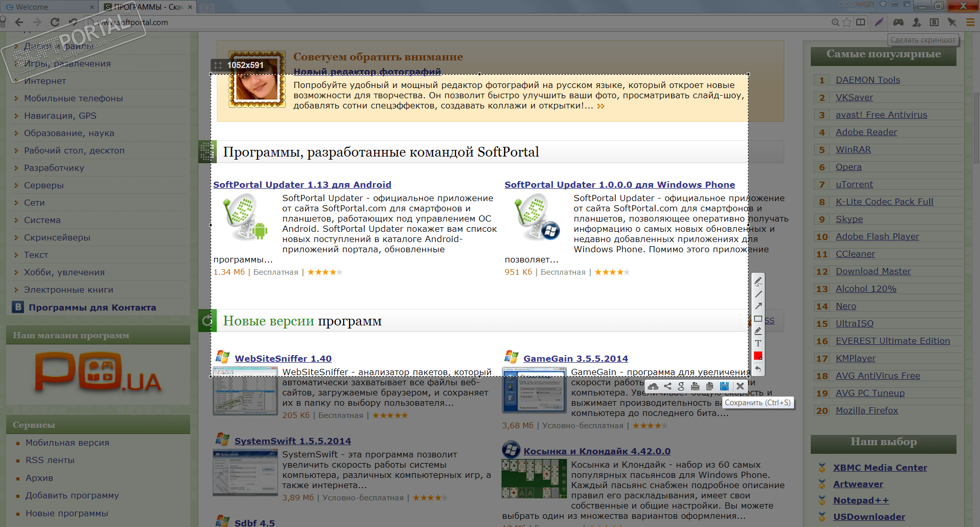Image resolution: width=980 pixels, height=527 pixels.
Task: Open the Добавить программу link
Action: pyautogui.click(x=72, y=495)
